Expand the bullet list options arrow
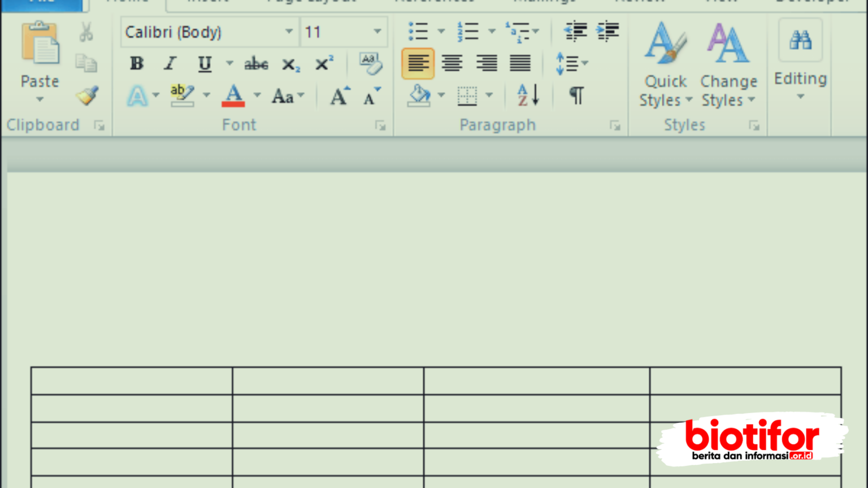This screenshot has width=868, height=488. point(442,30)
